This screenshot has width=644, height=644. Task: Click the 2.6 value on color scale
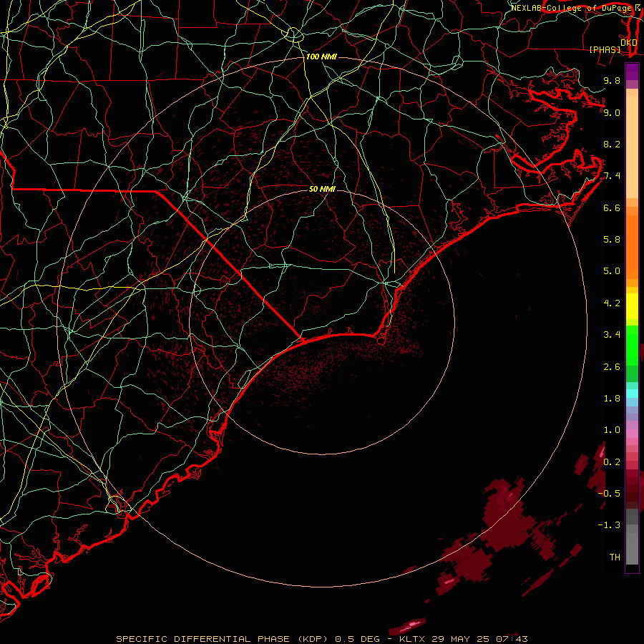(x=612, y=367)
